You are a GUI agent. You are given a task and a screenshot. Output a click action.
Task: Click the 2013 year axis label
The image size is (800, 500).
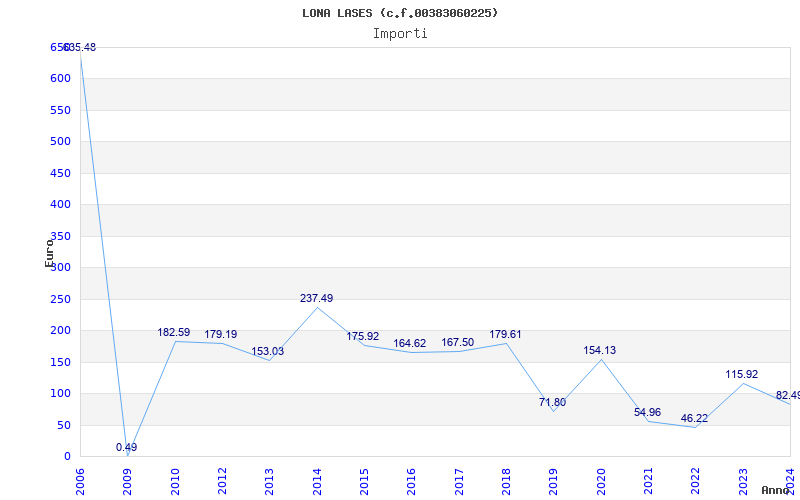point(269,482)
